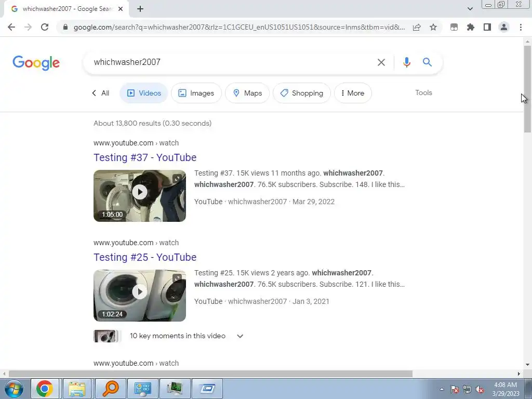Screen dimensions: 532x399
Task: Click the horizontal scrollbar thumb
Action: click(210, 374)
